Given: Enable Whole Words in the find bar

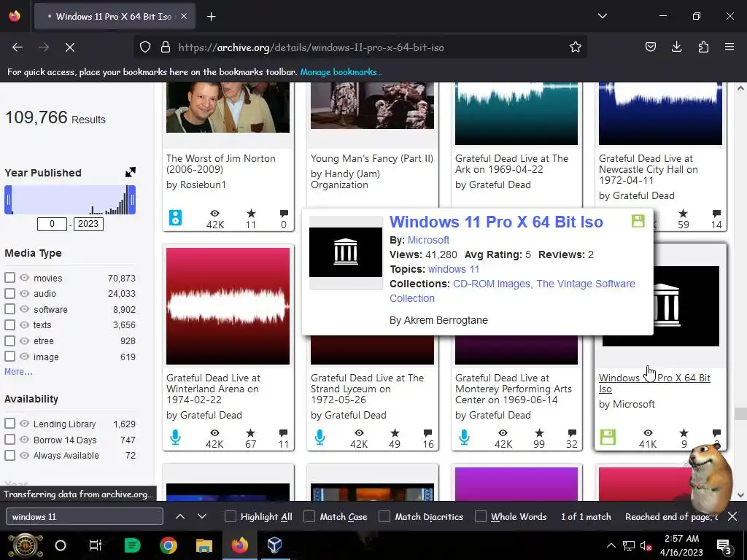Looking at the screenshot, I should pyautogui.click(x=481, y=517).
